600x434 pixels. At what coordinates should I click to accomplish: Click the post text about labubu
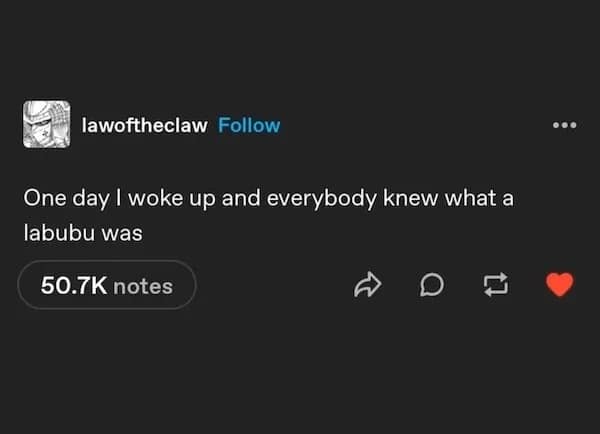tap(268, 215)
